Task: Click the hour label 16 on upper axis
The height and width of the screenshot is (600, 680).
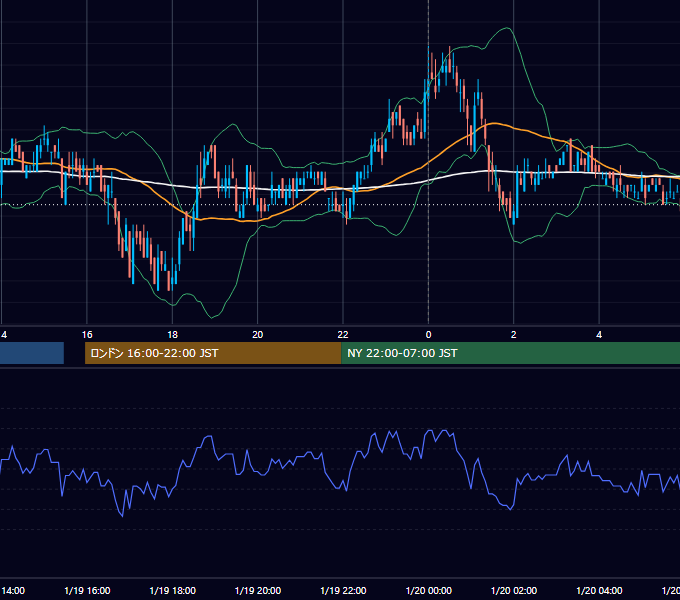Action: (87, 334)
